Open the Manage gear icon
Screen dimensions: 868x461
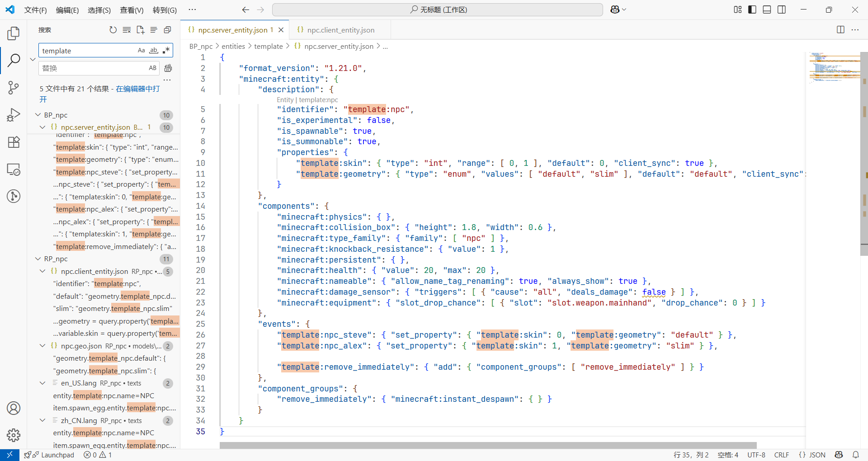[x=14, y=435]
